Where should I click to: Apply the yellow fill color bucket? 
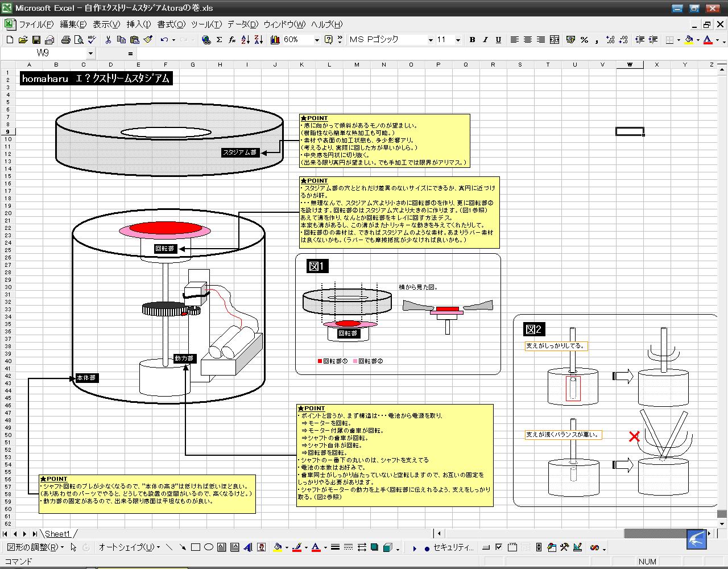(689, 40)
